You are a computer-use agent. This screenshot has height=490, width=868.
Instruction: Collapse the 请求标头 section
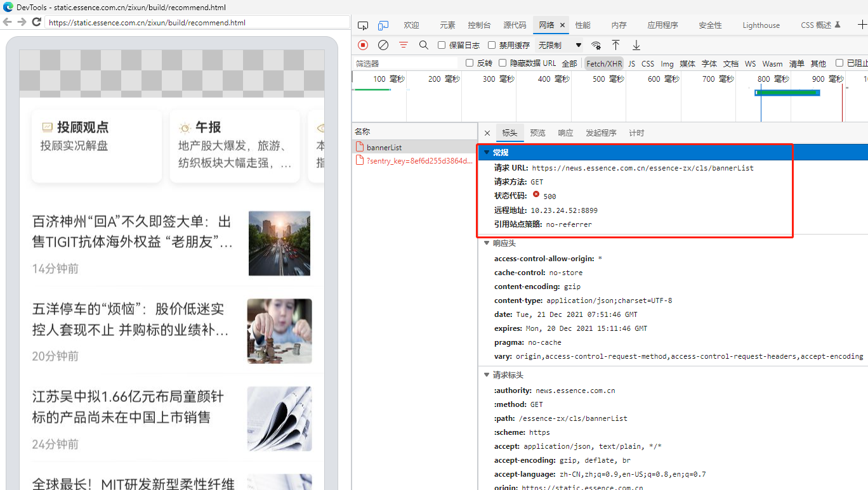point(487,375)
